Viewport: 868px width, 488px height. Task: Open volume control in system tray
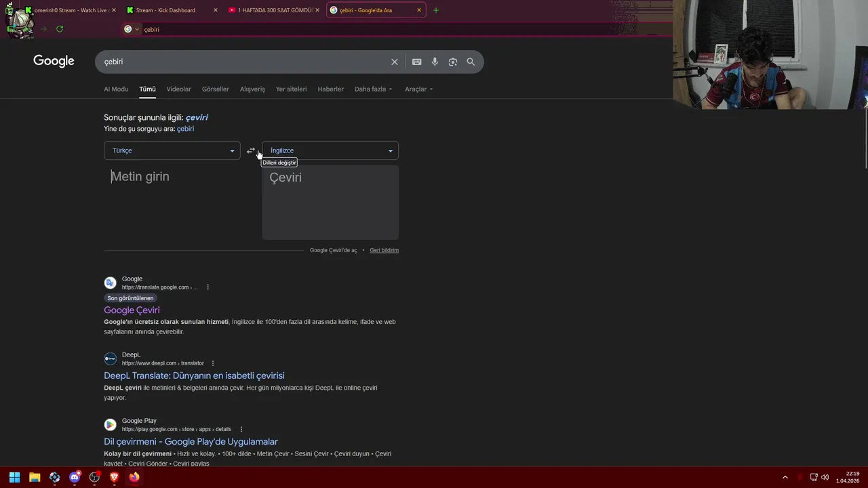825,477
